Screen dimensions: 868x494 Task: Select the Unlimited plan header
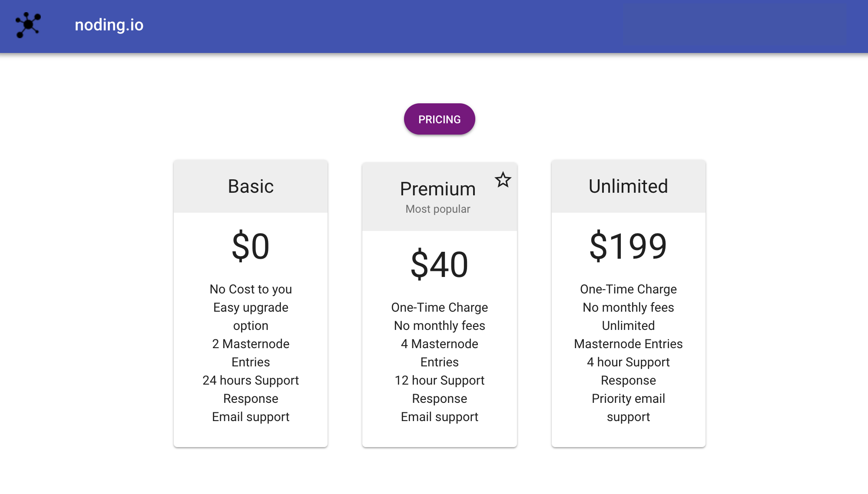pyautogui.click(x=628, y=186)
